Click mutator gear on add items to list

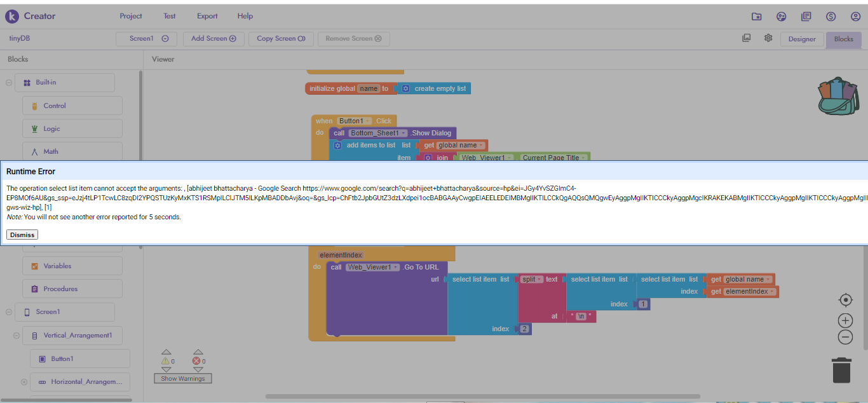(x=337, y=145)
